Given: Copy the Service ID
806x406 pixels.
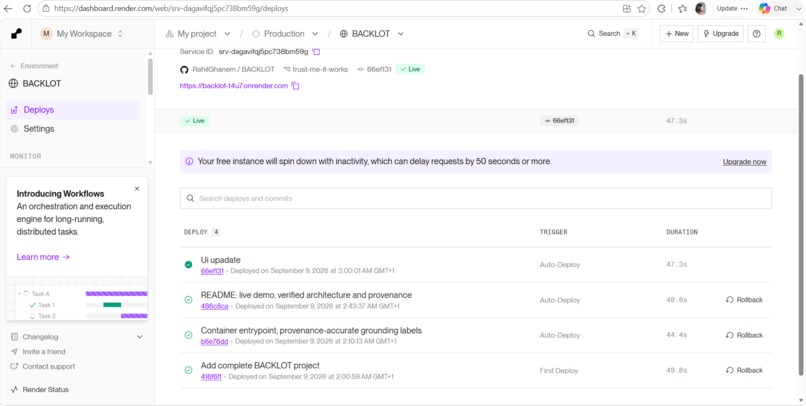Looking at the screenshot, I should point(317,52).
